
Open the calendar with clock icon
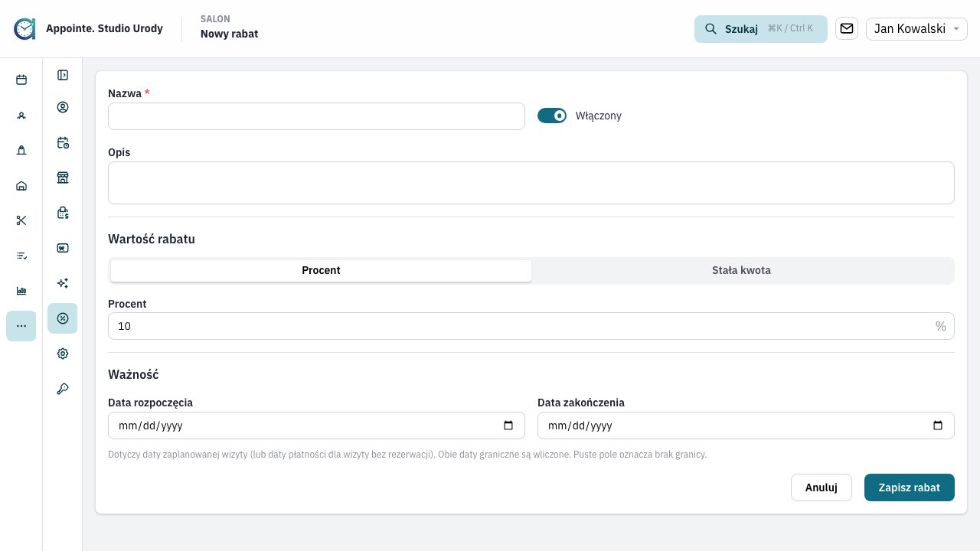(x=63, y=142)
